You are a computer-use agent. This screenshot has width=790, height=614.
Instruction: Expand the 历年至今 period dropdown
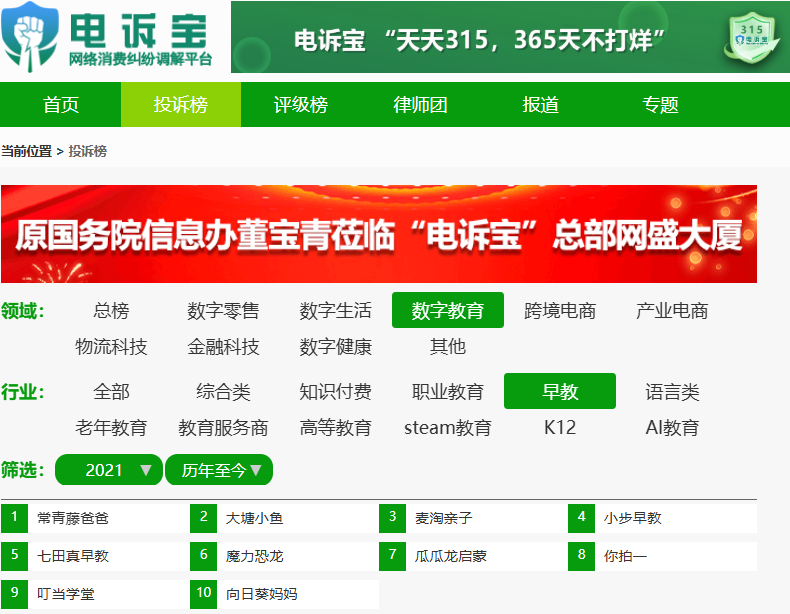(x=219, y=470)
